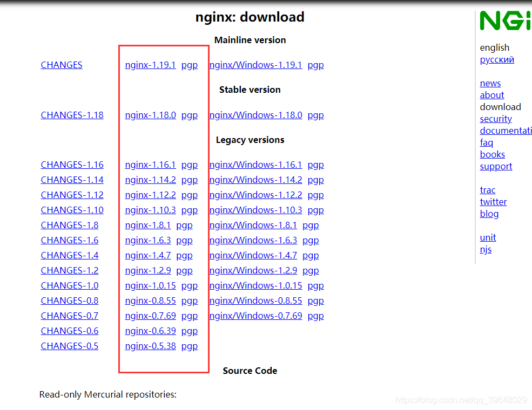This screenshot has height=410, width=532.
Task: Open the news section
Action: click(490, 83)
